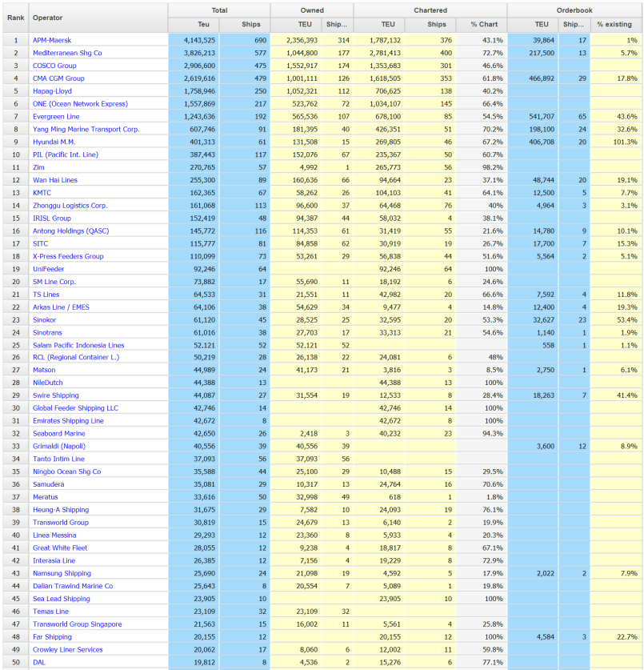Click the Crowley Liner Services link
The width and height of the screenshot is (644, 670).
67,650
